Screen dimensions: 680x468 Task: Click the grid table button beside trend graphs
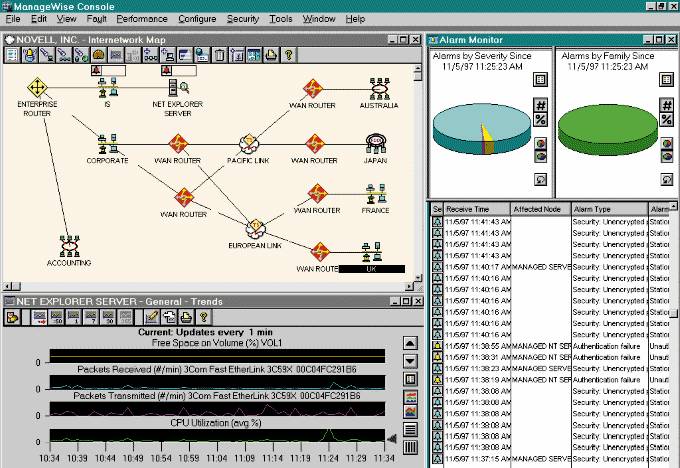[x=410, y=380]
